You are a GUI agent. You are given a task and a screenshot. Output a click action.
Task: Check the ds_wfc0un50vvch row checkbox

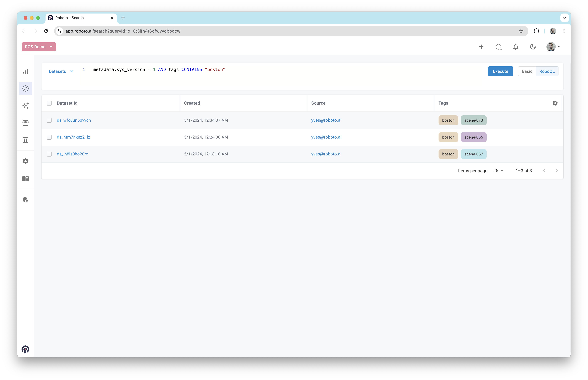(x=49, y=120)
